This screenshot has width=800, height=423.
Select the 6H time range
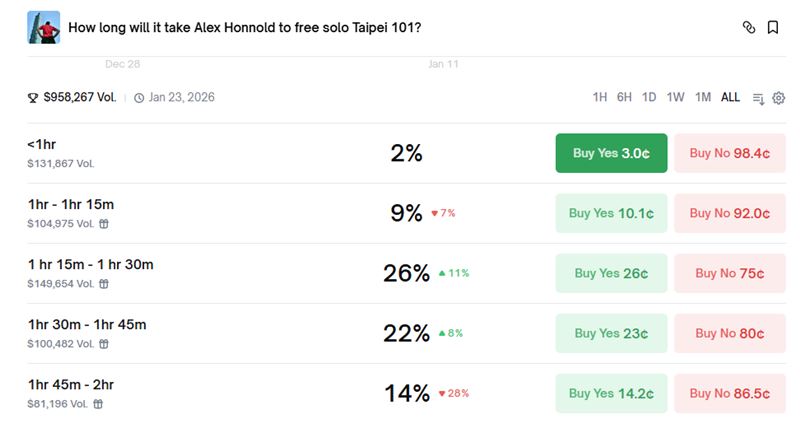(624, 97)
